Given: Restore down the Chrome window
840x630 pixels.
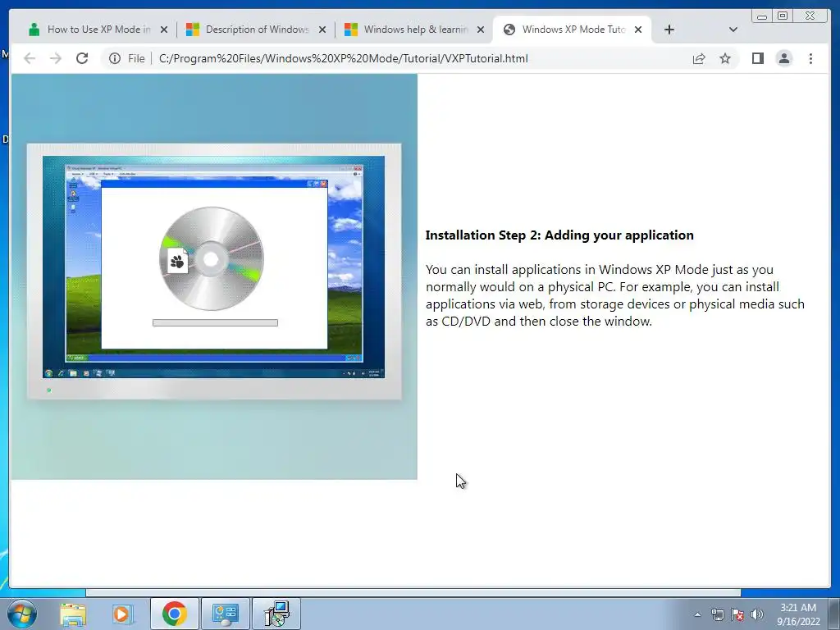Looking at the screenshot, I should point(783,16).
